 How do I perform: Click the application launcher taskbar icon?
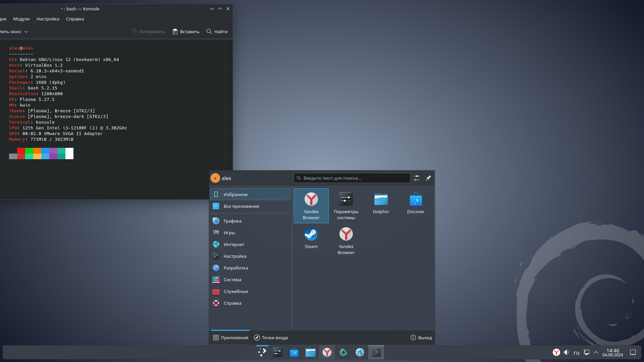pos(262,352)
